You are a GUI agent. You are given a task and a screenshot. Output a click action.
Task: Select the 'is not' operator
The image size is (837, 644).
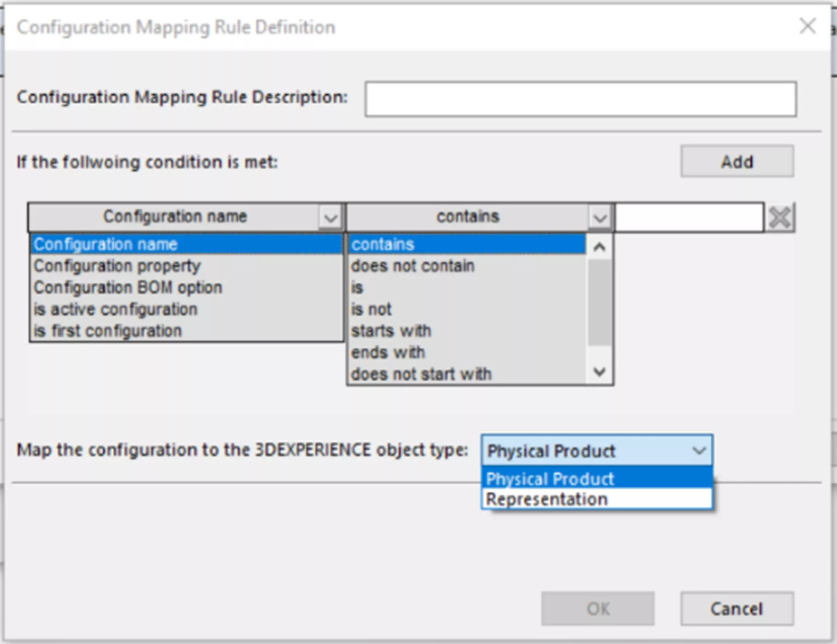(467, 309)
